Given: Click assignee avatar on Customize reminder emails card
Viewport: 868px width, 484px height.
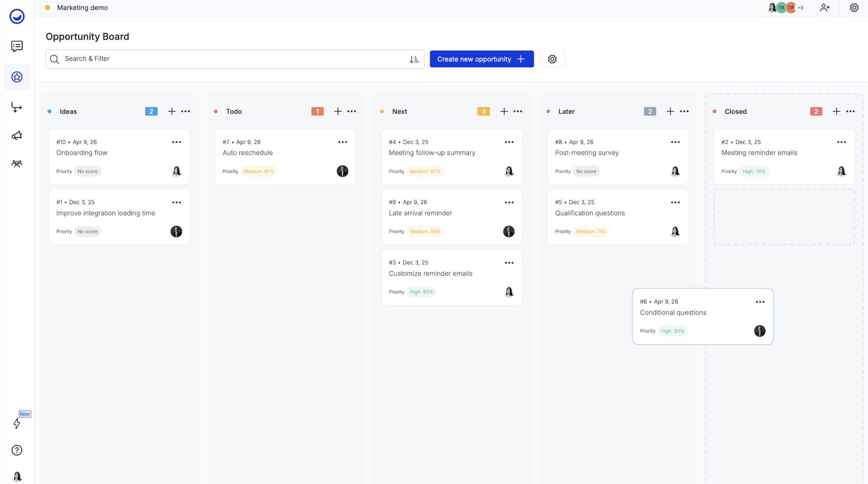Looking at the screenshot, I should pos(509,292).
